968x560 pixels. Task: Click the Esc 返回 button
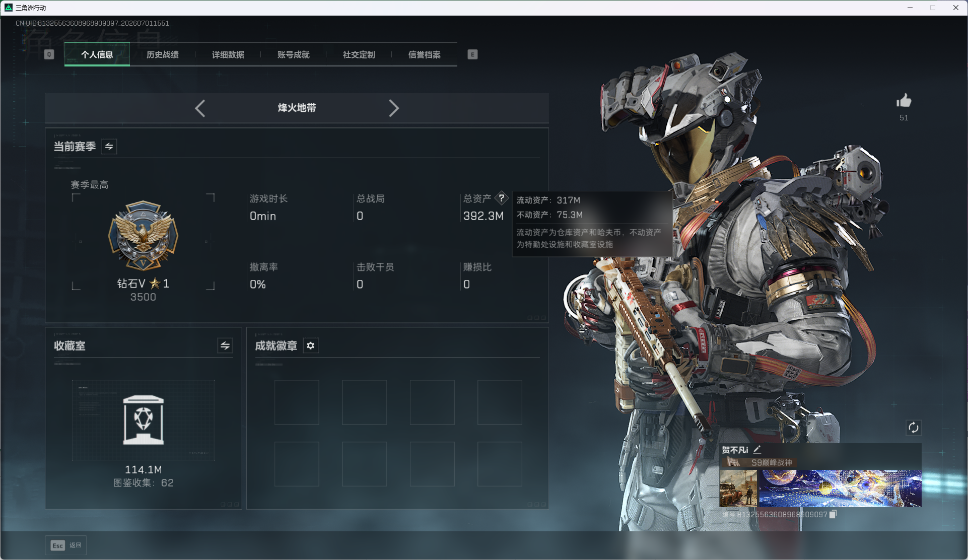[66, 545]
